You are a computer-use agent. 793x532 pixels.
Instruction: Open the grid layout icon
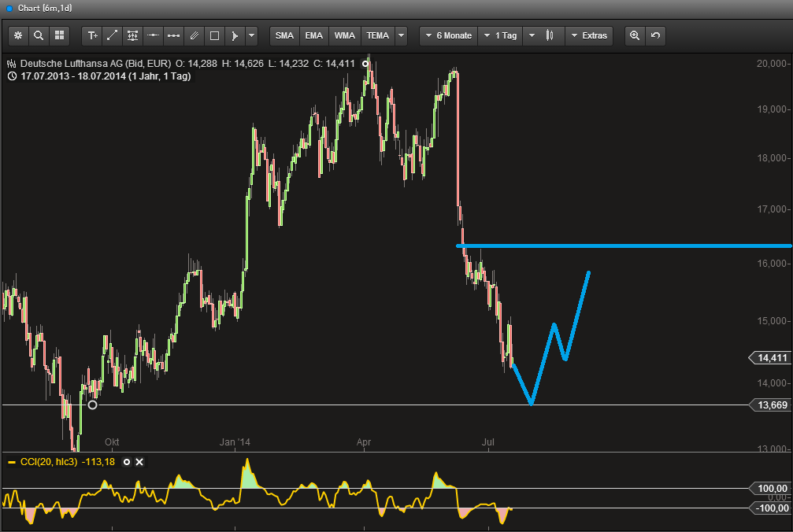click(59, 36)
